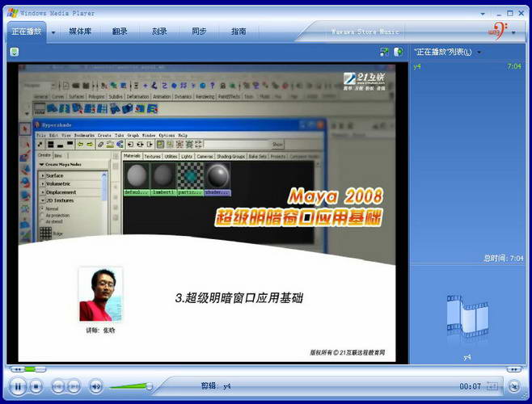Open the green quick access panel button

[x=15, y=52]
